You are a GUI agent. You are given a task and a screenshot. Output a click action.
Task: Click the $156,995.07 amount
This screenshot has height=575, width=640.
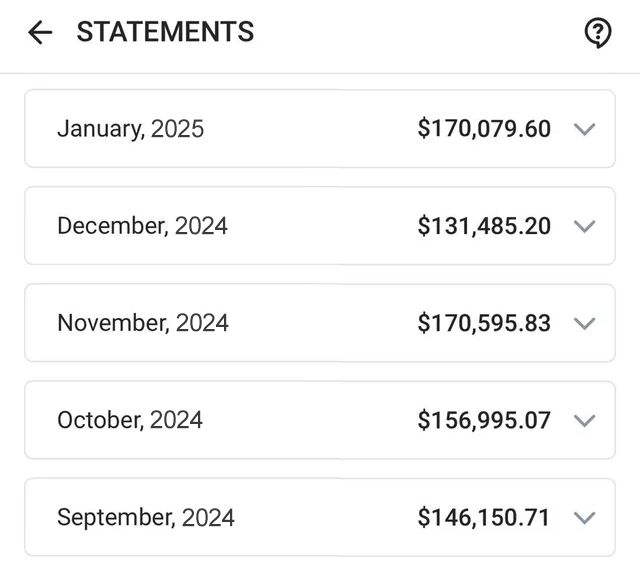(484, 420)
